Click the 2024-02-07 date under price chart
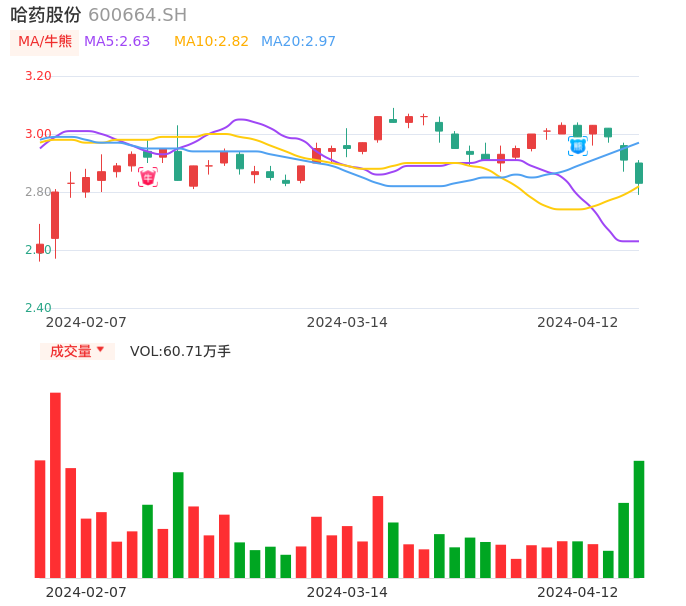The image size is (686, 606). click(x=86, y=323)
